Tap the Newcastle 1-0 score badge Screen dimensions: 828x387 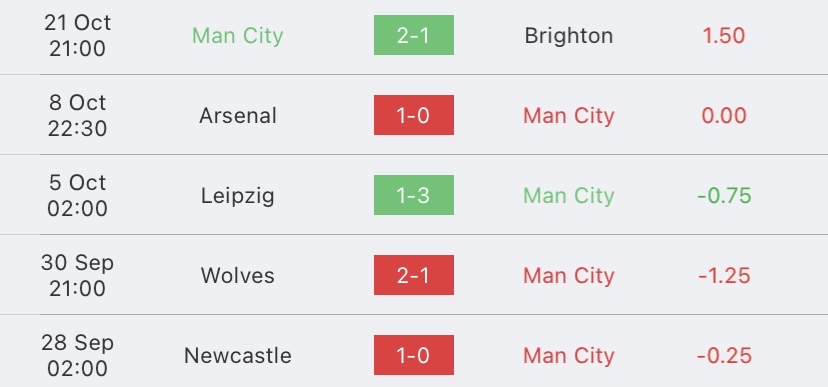pos(413,355)
